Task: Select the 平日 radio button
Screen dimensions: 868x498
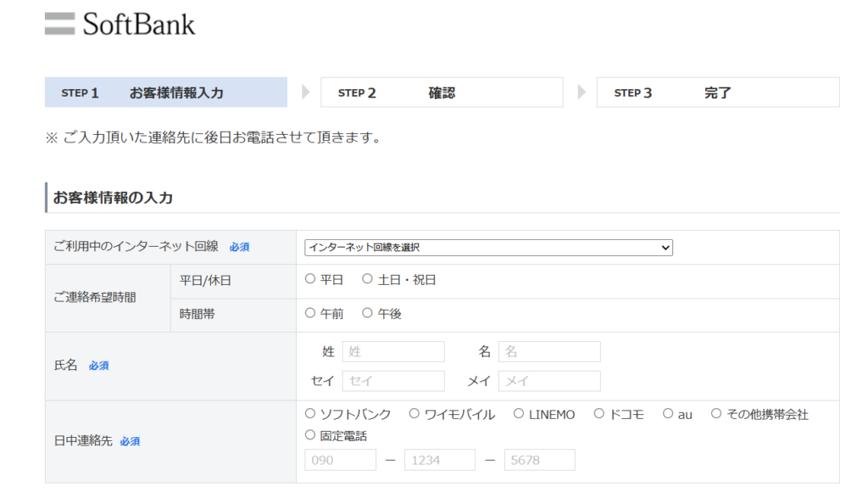Action: pos(310,279)
